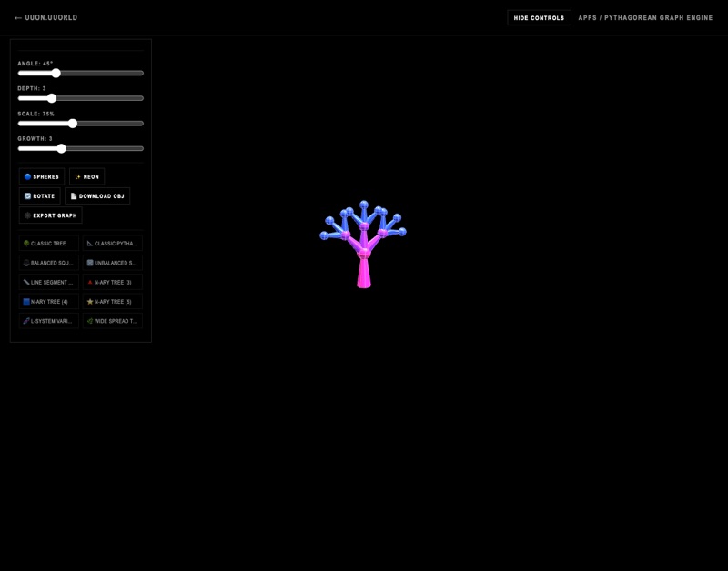
Task: Click the Angle slider track
Action: pos(81,74)
